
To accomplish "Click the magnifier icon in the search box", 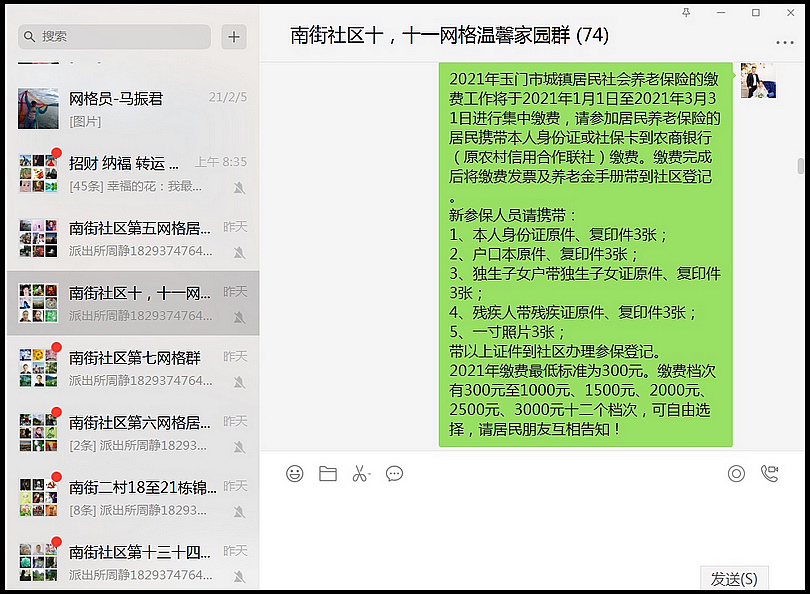I will (x=31, y=36).
